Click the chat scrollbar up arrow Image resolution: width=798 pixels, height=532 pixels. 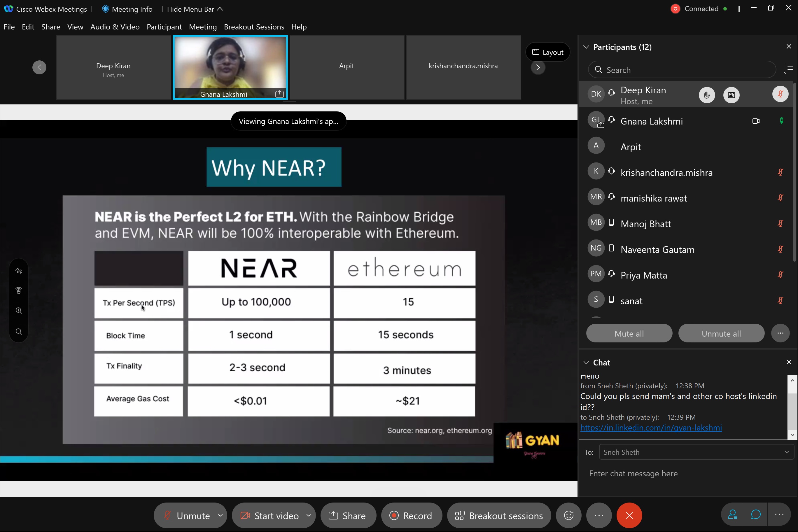click(792, 380)
